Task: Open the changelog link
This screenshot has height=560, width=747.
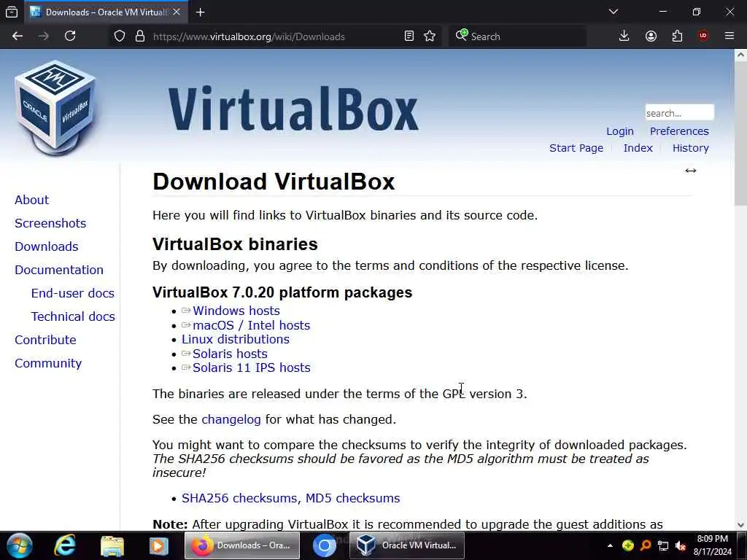Action: 231,419
